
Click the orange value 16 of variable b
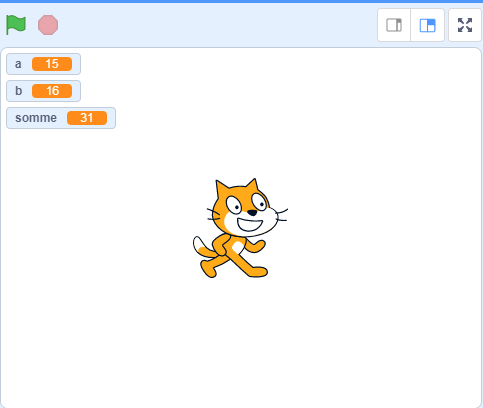pos(52,91)
